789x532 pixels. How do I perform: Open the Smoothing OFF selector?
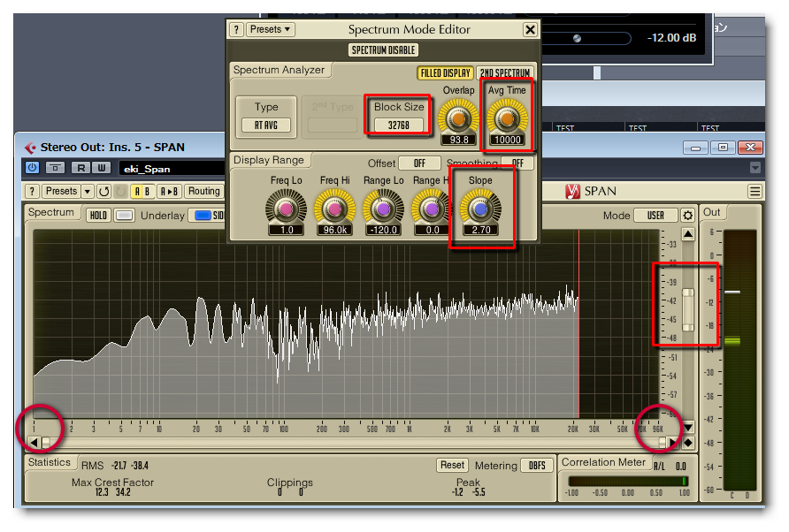click(517, 163)
